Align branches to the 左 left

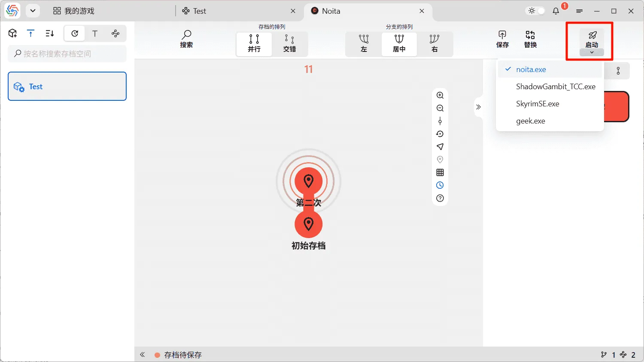[364, 43]
